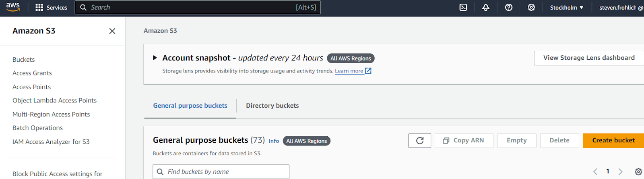The image size is (644, 179).
Task: Open View Storage Lens dashboard
Action: [x=589, y=58]
